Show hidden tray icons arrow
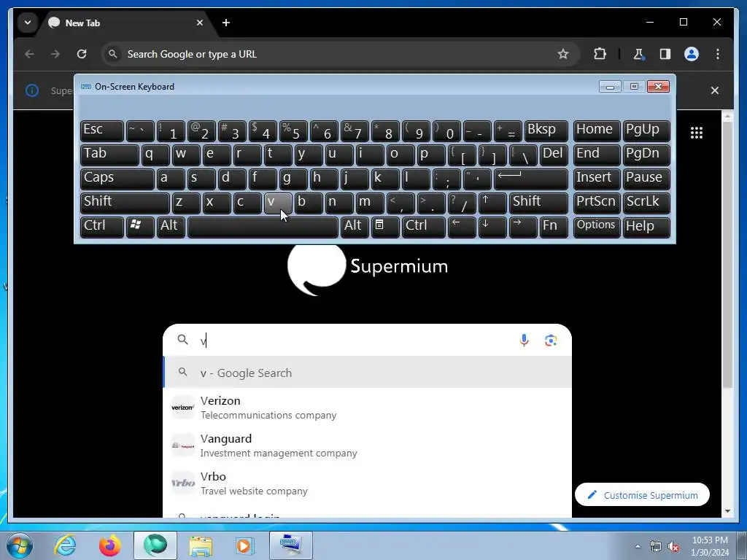Image resolution: width=747 pixels, height=560 pixels. click(638, 546)
